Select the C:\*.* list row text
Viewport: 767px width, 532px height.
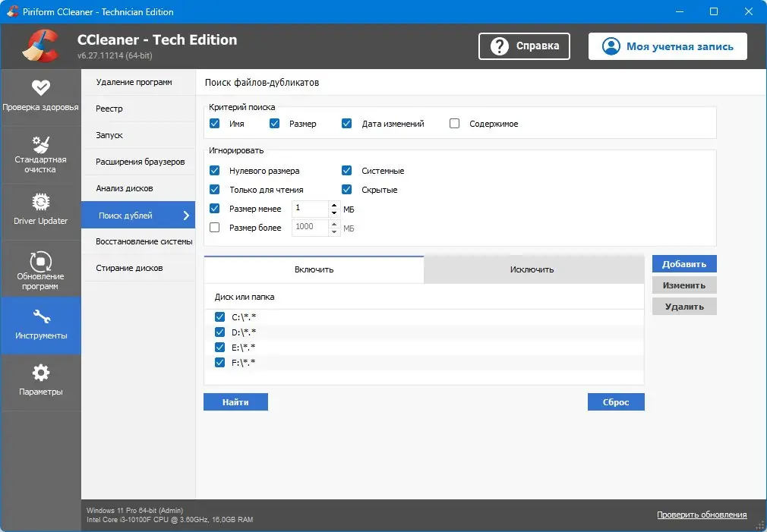(x=244, y=317)
